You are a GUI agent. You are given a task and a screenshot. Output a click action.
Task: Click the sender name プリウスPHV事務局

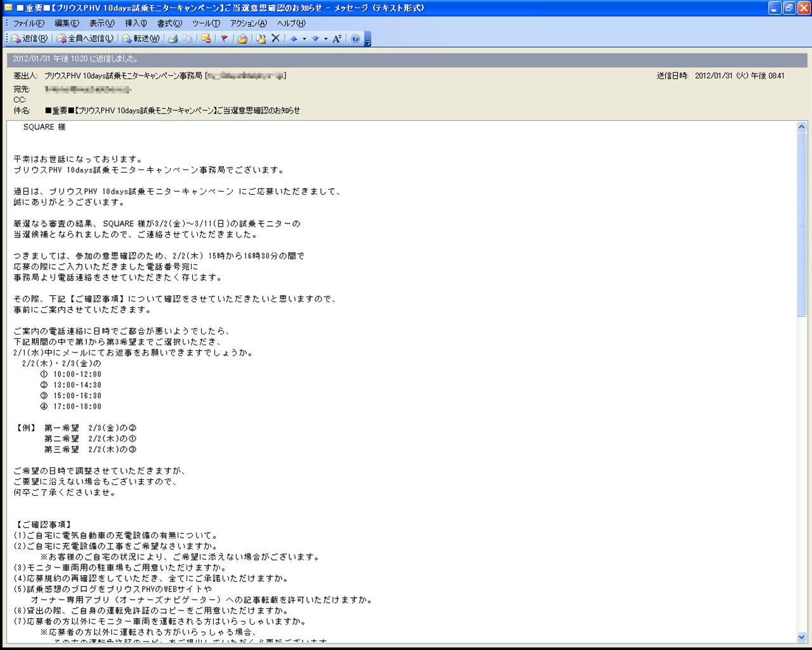click(x=123, y=76)
